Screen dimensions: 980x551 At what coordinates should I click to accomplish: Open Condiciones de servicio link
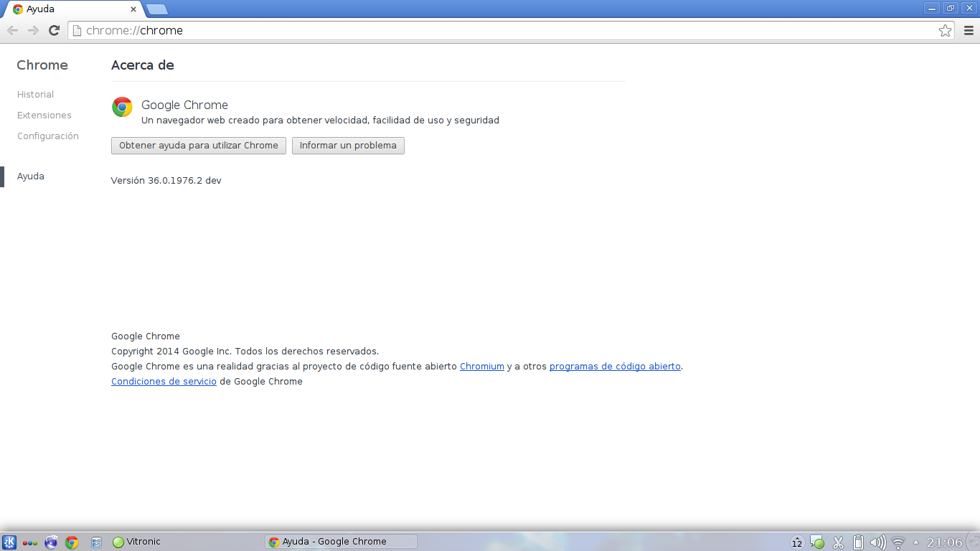(x=164, y=381)
